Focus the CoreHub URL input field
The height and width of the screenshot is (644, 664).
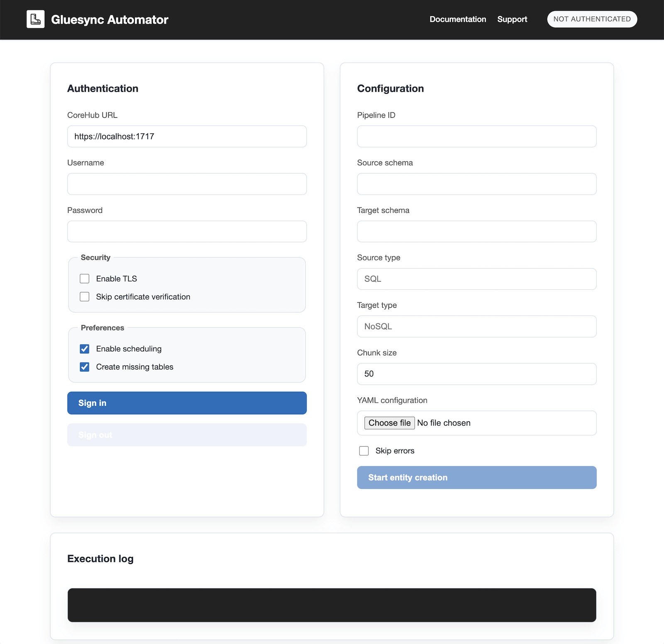point(187,136)
